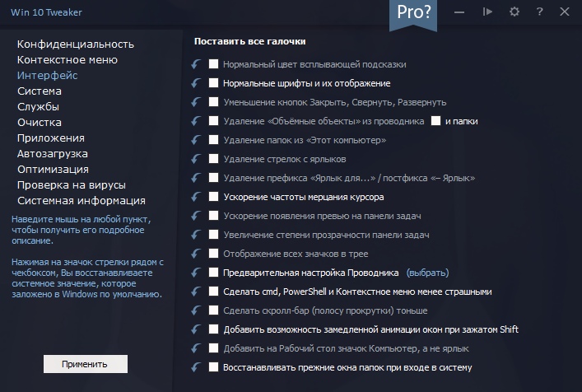Switch to the «Службы» section

[x=38, y=106]
